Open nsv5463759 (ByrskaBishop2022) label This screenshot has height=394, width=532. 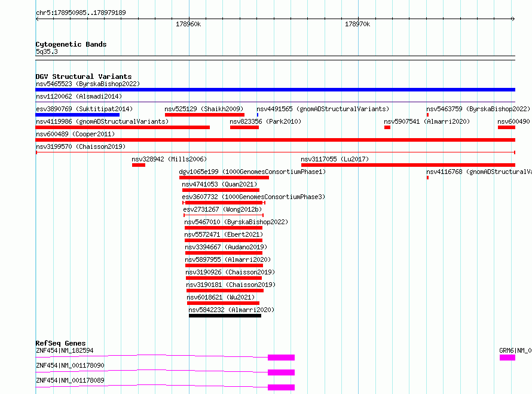478,109
